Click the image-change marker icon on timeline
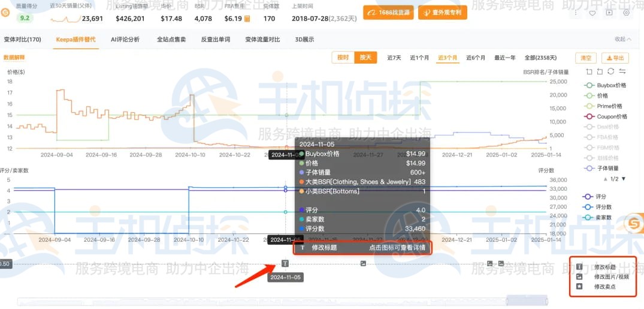The image size is (644, 309). [363, 263]
